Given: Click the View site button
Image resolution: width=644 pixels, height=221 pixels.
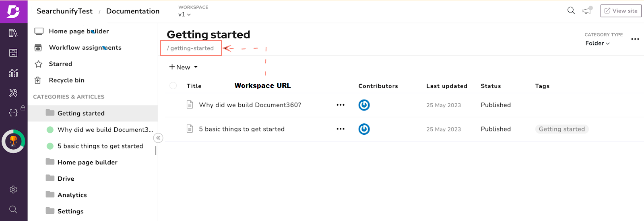Looking at the screenshot, I should click(621, 11).
